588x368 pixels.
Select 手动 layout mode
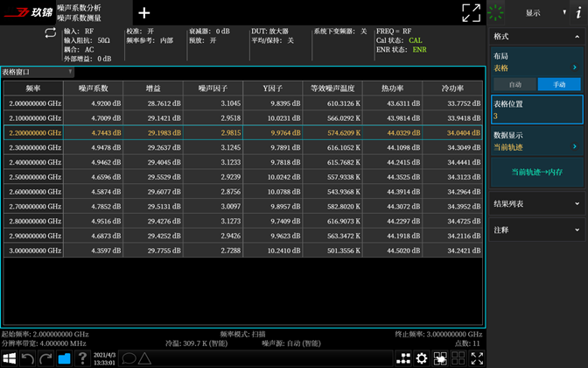[559, 84]
